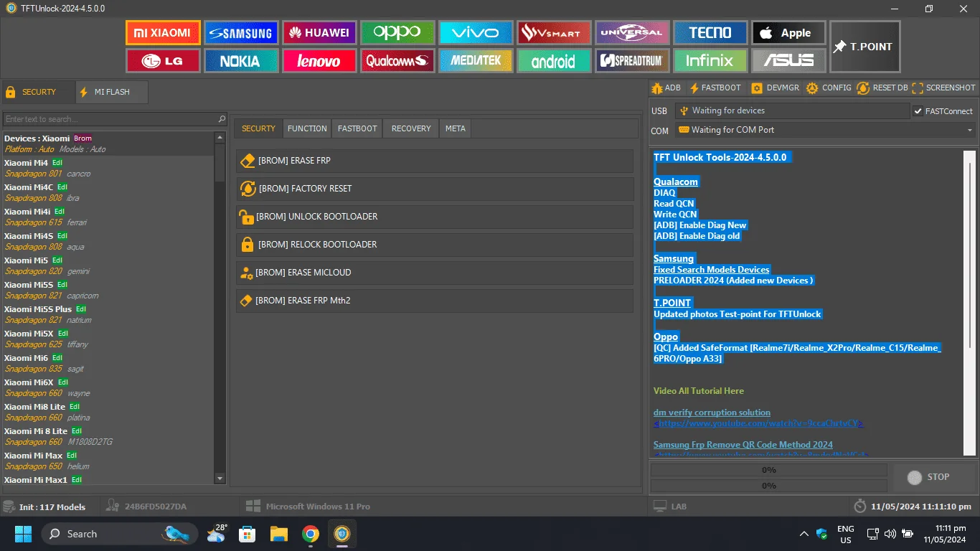Viewport: 980px width, 551px height.
Task: Select the android brand button
Action: (554, 60)
